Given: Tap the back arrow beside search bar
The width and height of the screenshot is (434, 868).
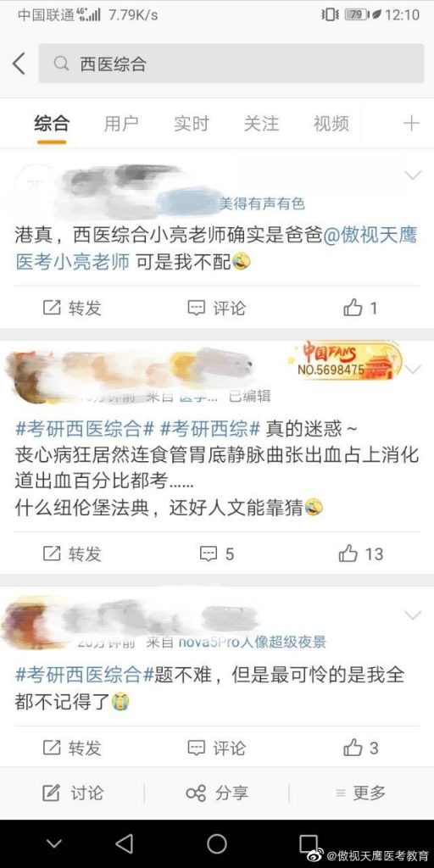Looking at the screenshot, I should tap(19, 64).
